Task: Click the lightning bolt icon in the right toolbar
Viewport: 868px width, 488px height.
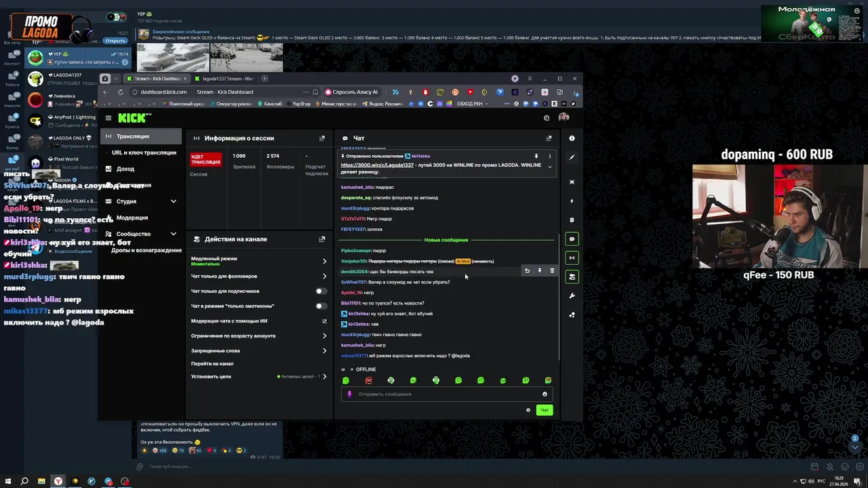Action: pos(572,201)
